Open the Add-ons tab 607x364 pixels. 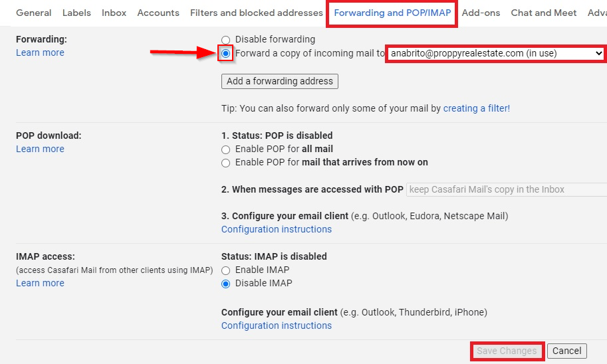[481, 13]
